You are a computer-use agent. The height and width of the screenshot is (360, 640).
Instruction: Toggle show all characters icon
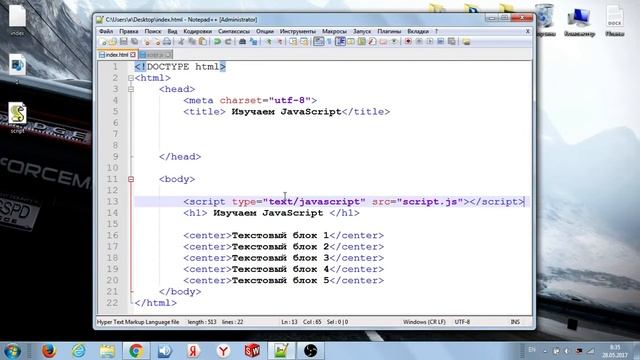pyautogui.click(x=329, y=42)
